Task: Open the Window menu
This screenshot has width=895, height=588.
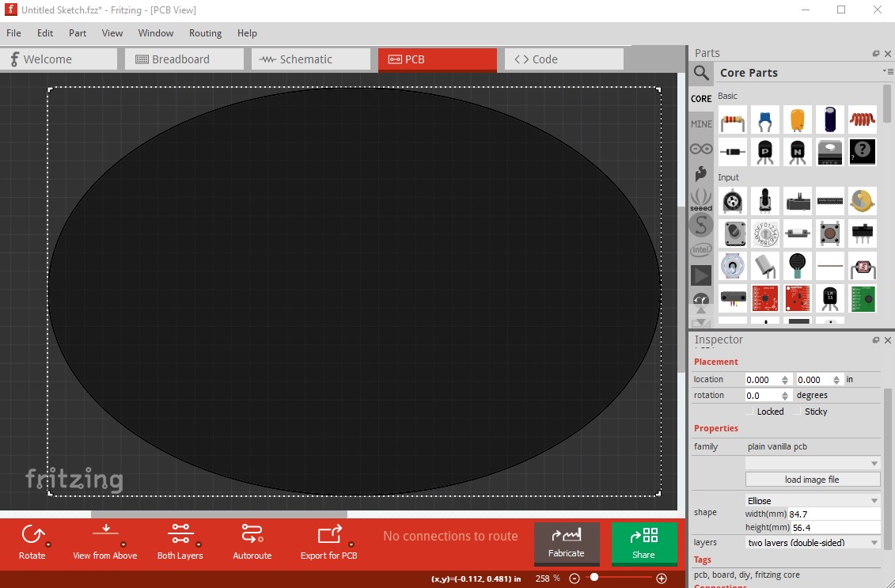Action: (156, 33)
